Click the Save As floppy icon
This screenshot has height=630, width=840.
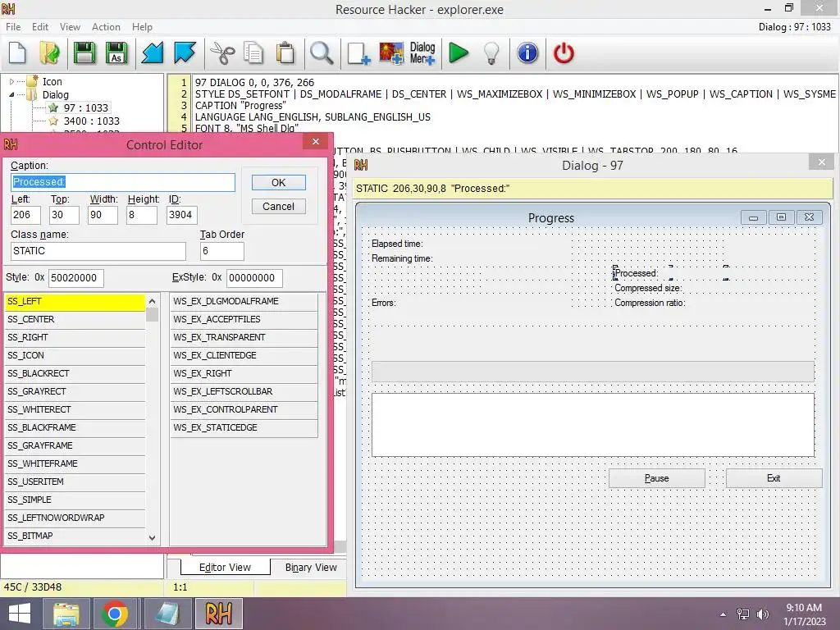coord(116,53)
